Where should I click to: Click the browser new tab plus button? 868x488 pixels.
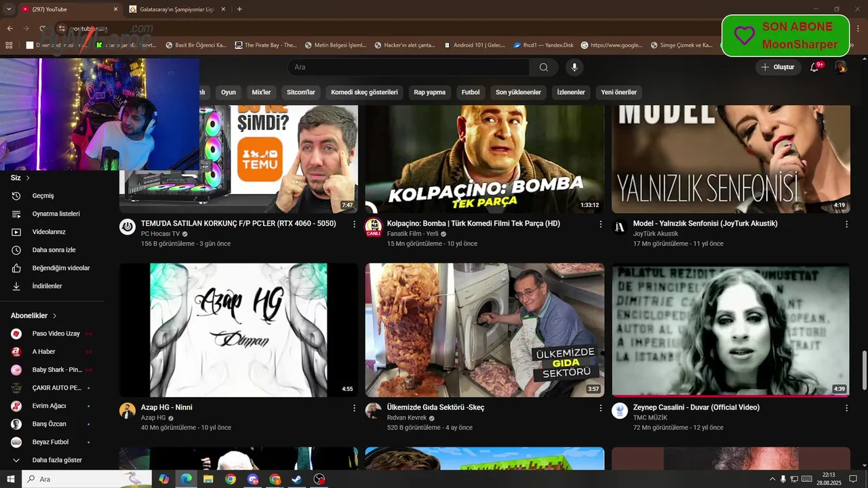coord(239,9)
